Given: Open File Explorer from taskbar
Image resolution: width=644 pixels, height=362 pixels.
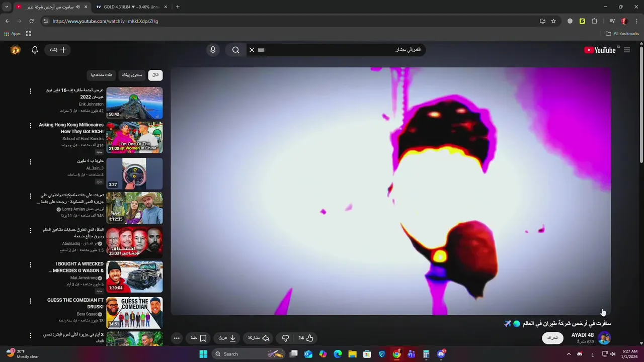Looking at the screenshot, I should click(x=352, y=354).
